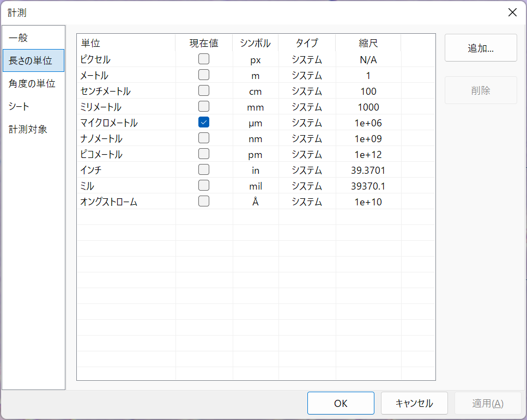Tick the インチ unit checkbox
Viewport: 527px width, 420px height.
[x=204, y=169]
